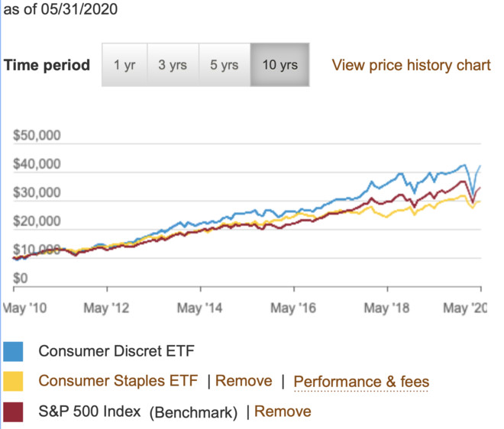Click the S&P 500 Index legend label
The image size is (504, 429).
click(x=89, y=411)
